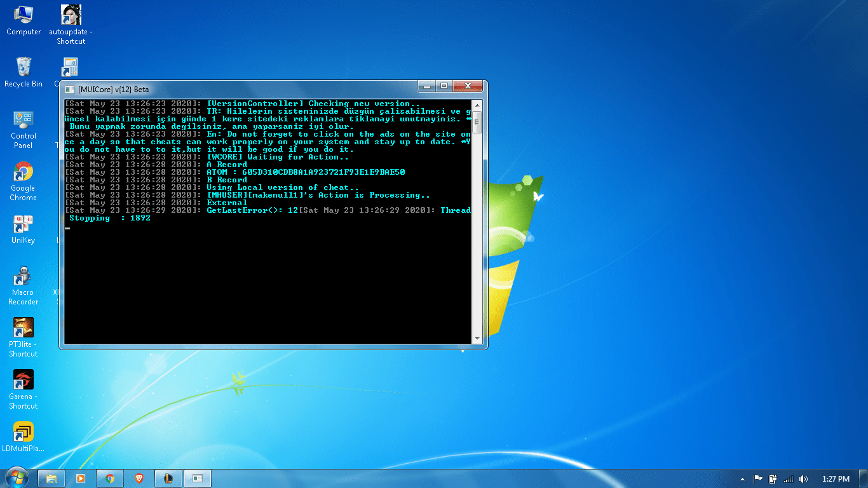Select the Control Panel desktop icon
The height and width of the screenshot is (488, 868).
(x=24, y=130)
